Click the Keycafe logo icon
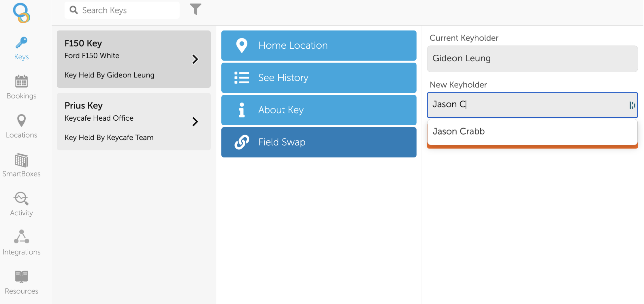The width and height of the screenshot is (644, 304). pos(22,13)
